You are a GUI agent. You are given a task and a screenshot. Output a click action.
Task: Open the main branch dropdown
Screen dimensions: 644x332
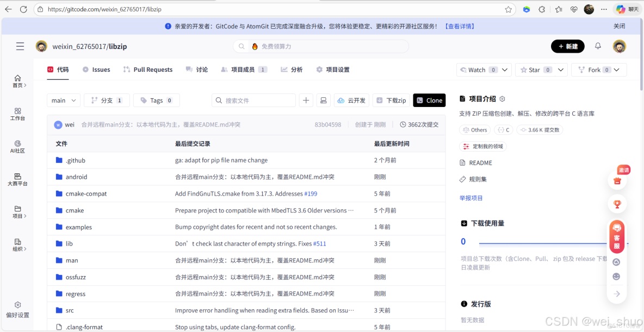click(63, 100)
